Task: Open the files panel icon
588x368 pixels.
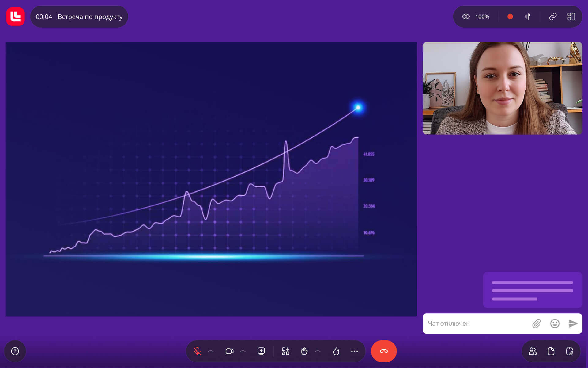Action: click(x=551, y=351)
